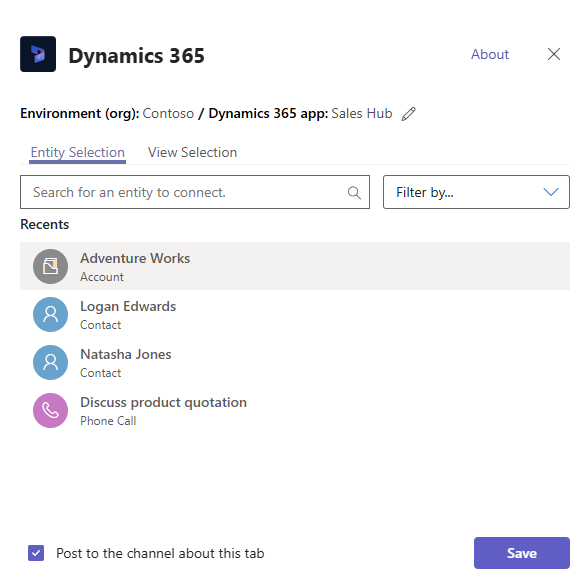Select the Adventure Works account icon

coord(51,266)
